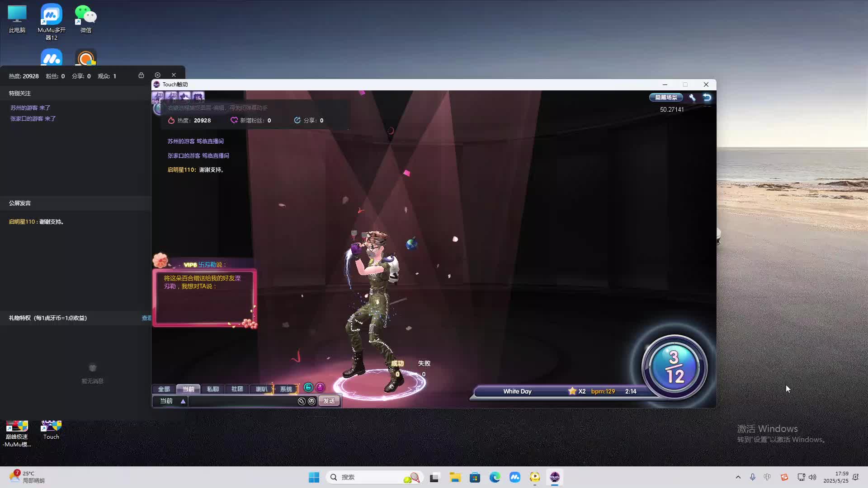This screenshot has height=488, width=868.
Task: Switch to the 系统 chat tab
Action: [286, 389]
